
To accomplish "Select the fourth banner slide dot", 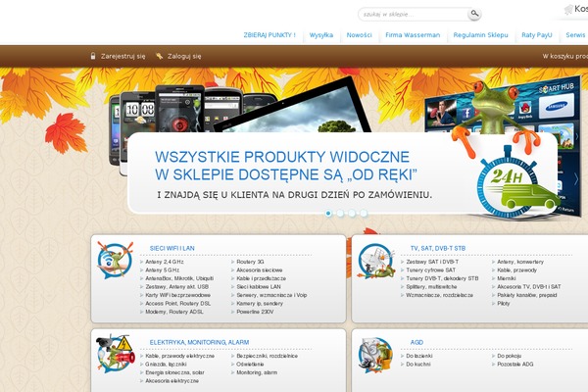I will coord(364,213).
